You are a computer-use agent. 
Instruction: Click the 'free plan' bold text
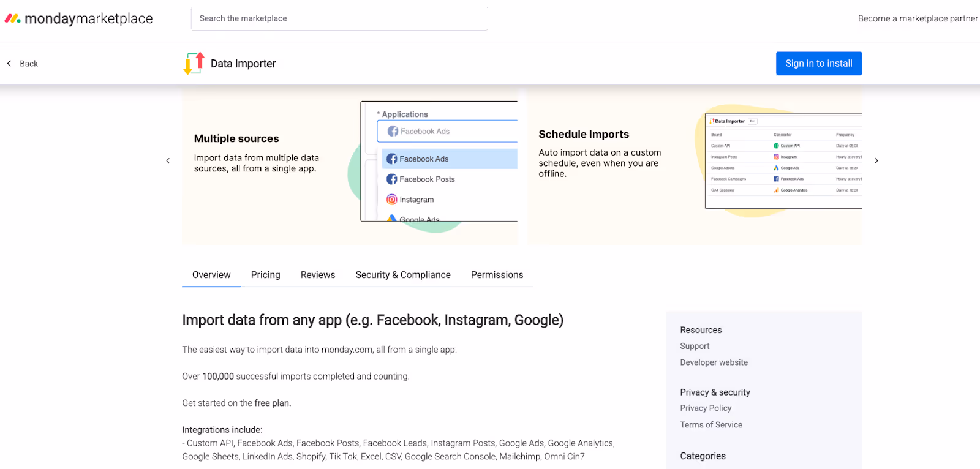point(273,403)
